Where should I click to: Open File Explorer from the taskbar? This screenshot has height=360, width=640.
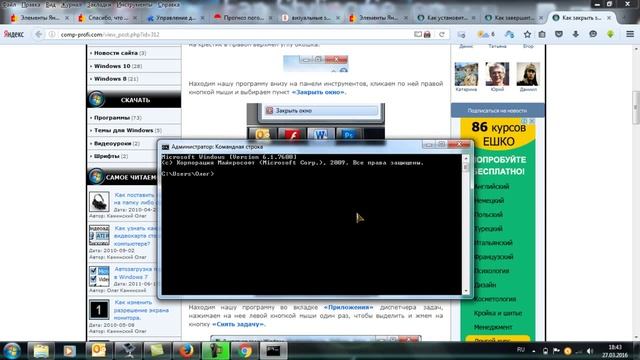41,351
